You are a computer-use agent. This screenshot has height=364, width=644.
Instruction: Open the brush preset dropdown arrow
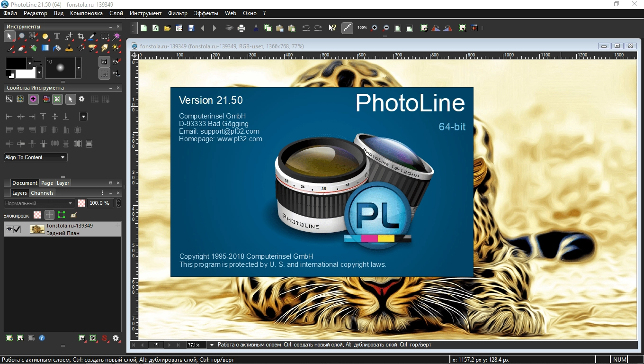(x=79, y=68)
